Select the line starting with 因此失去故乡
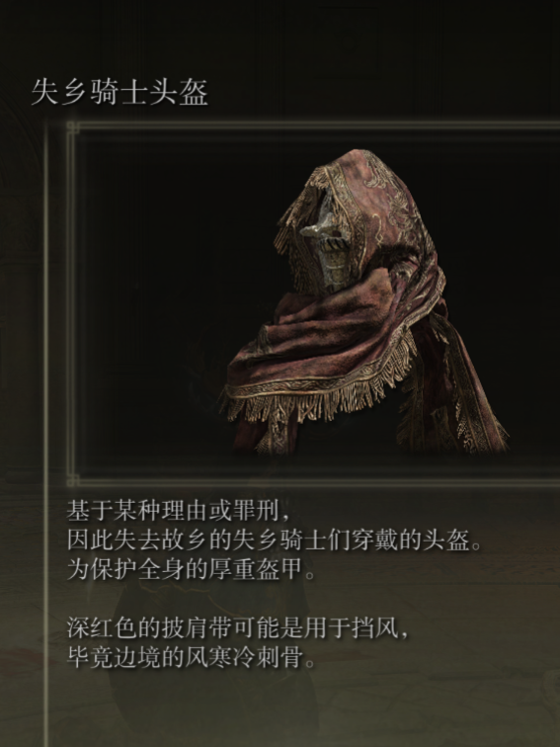Viewport: 560px width, 747px height. click(x=275, y=539)
